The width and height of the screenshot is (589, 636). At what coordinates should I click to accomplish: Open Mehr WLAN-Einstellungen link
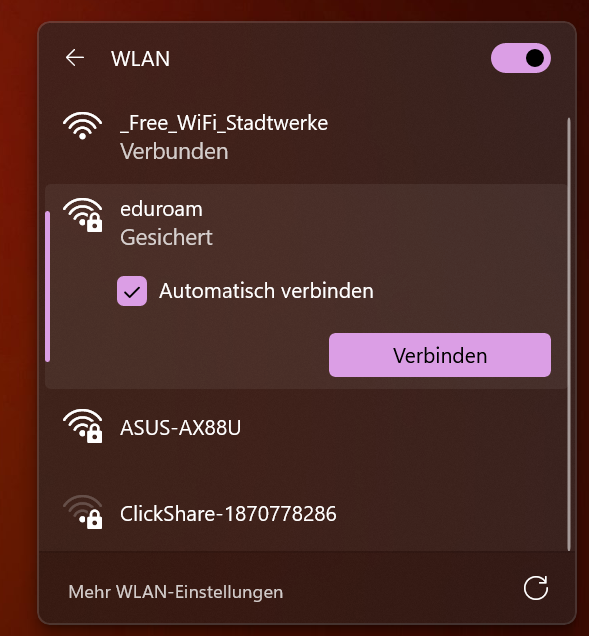coord(176,592)
